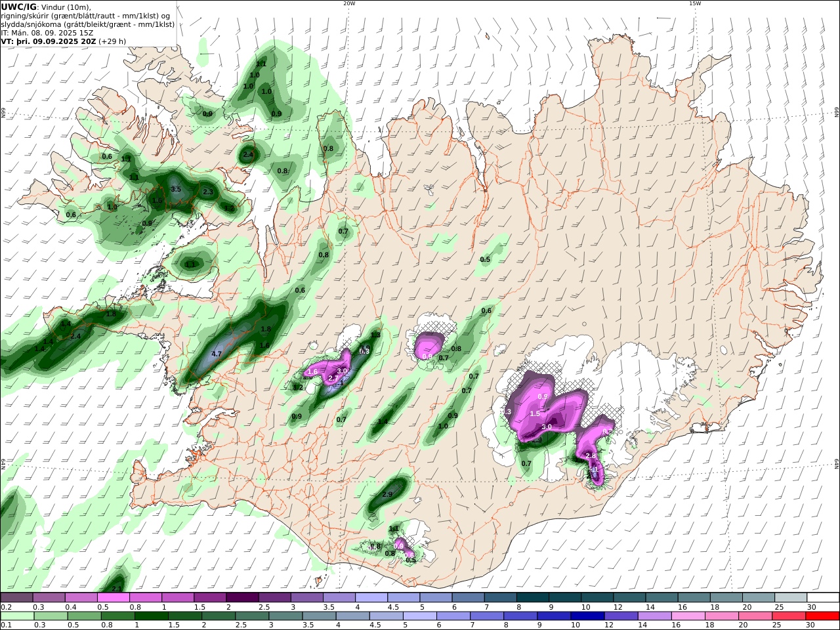
Task: Select the light violet rain swatch labeled 14
Action: 655,616
